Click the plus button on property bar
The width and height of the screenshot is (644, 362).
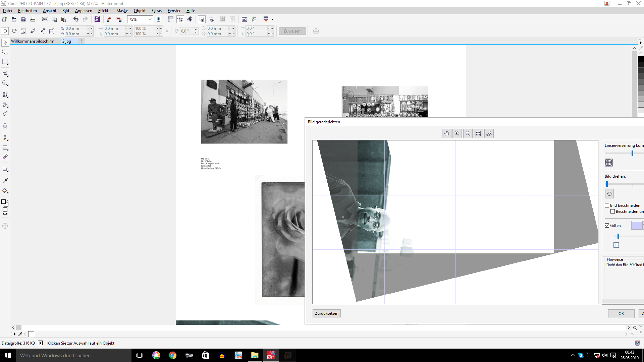(x=316, y=31)
